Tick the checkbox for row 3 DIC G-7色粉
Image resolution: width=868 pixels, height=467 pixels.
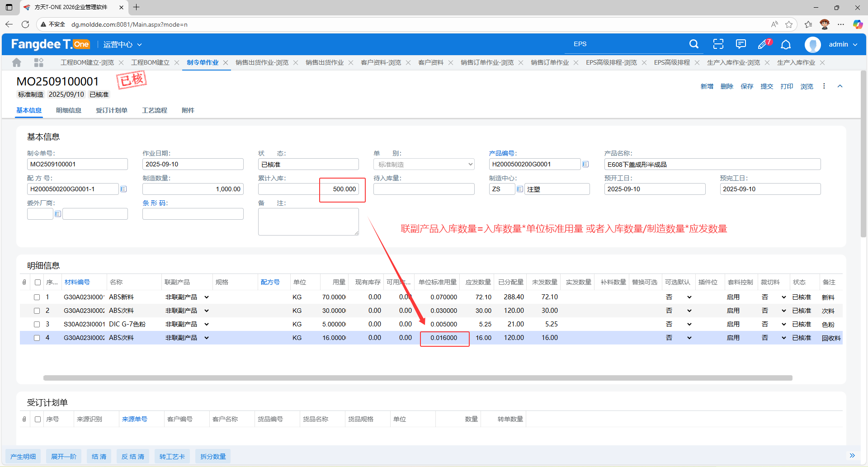pos(37,325)
